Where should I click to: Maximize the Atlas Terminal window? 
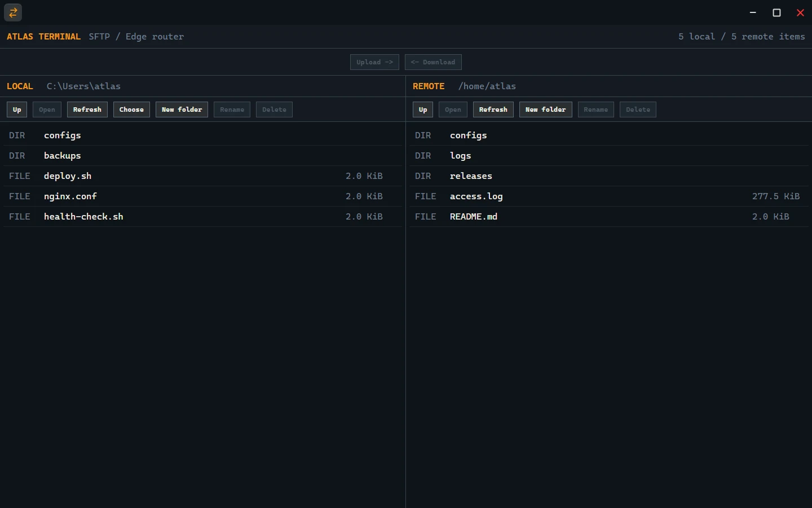777,12
